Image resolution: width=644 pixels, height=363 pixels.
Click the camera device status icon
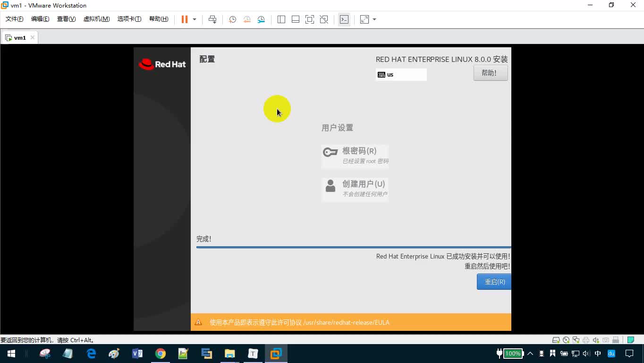[x=605, y=340]
